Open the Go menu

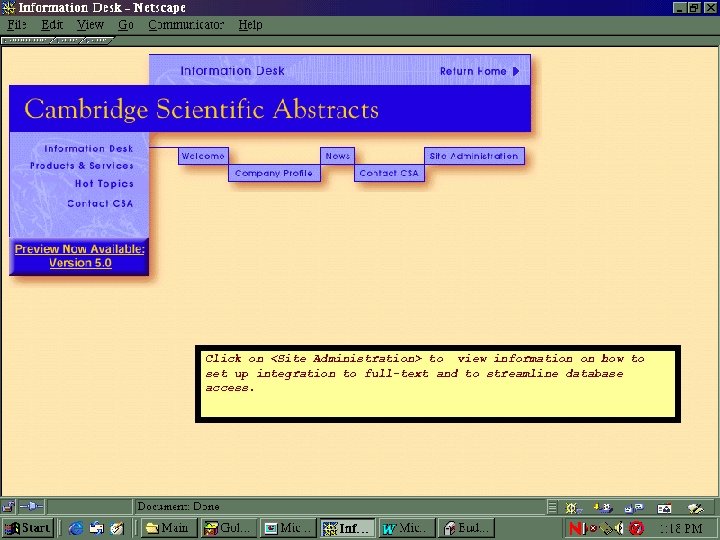(126, 25)
